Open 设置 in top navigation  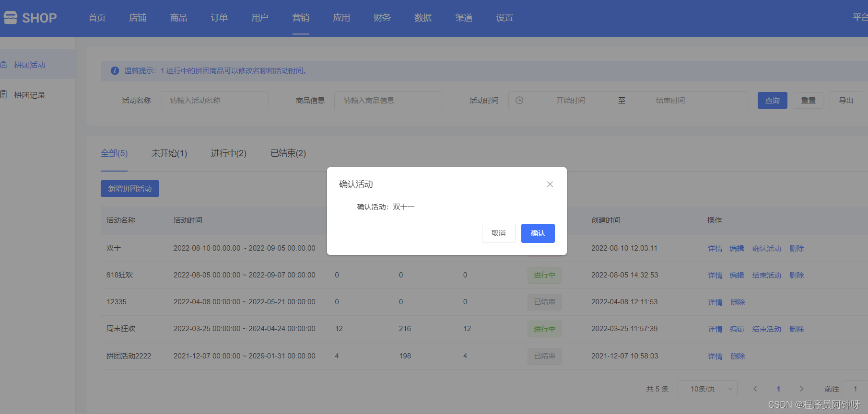click(x=504, y=18)
